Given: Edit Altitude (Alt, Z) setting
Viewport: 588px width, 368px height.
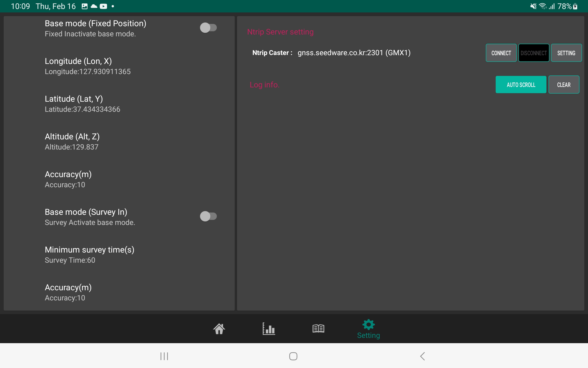Looking at the screenshot, I should 119,142.
